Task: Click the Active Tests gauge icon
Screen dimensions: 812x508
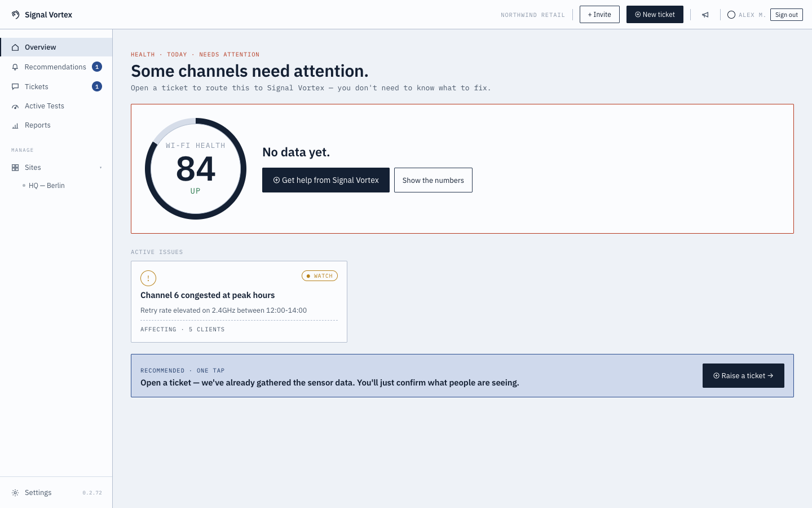Action: point(15,106)
